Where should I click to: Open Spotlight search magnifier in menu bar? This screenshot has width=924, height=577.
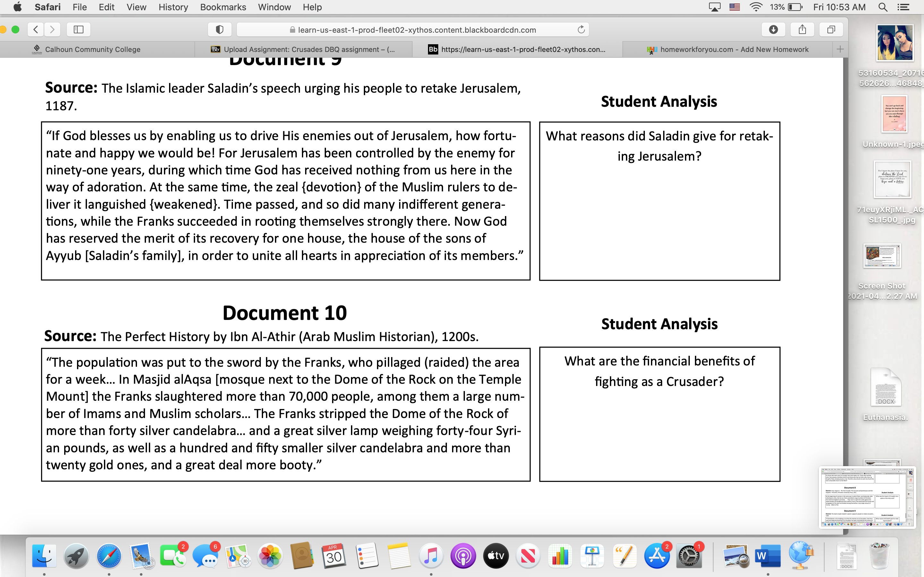coord(882,7)
